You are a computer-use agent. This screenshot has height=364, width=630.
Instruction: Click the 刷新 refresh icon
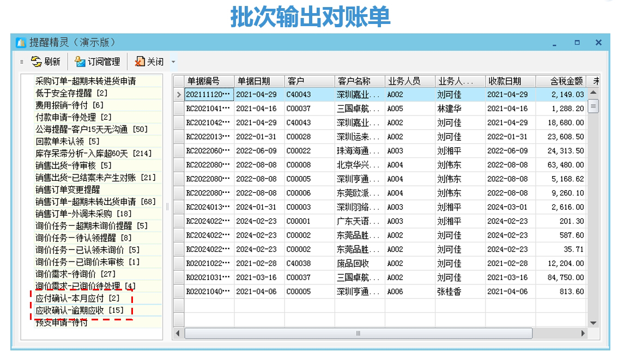coord(36,62)
